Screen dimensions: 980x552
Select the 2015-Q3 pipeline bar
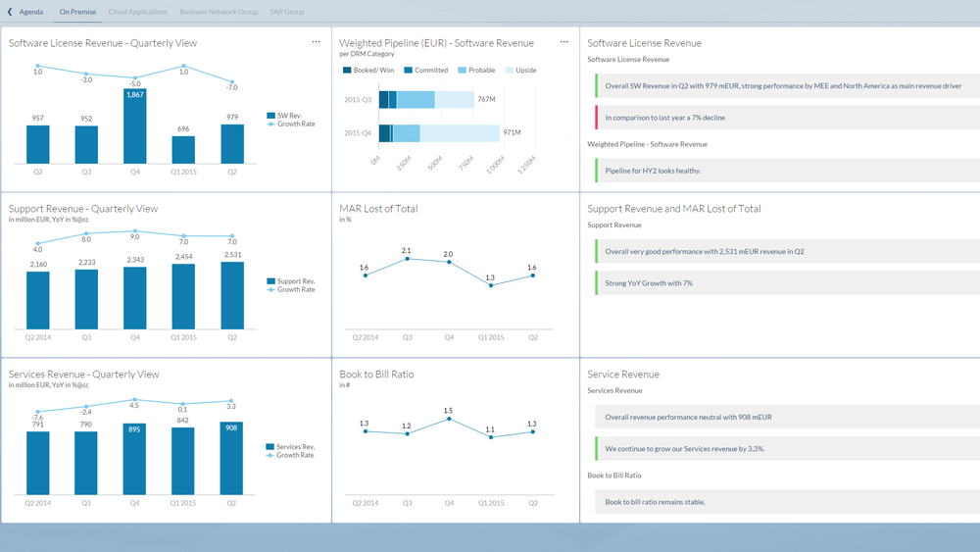click(426, 99)
